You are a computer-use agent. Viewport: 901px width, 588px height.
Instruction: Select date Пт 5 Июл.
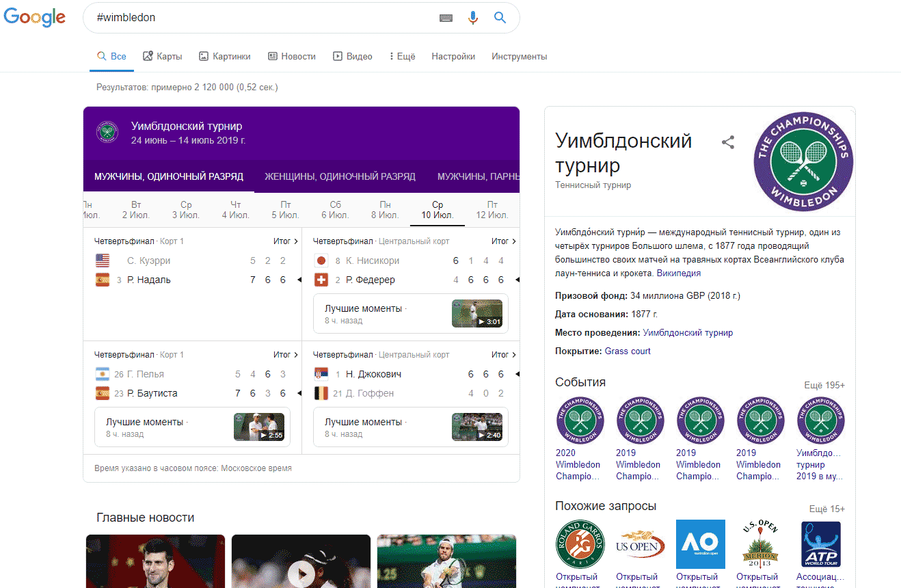point(286,210)
